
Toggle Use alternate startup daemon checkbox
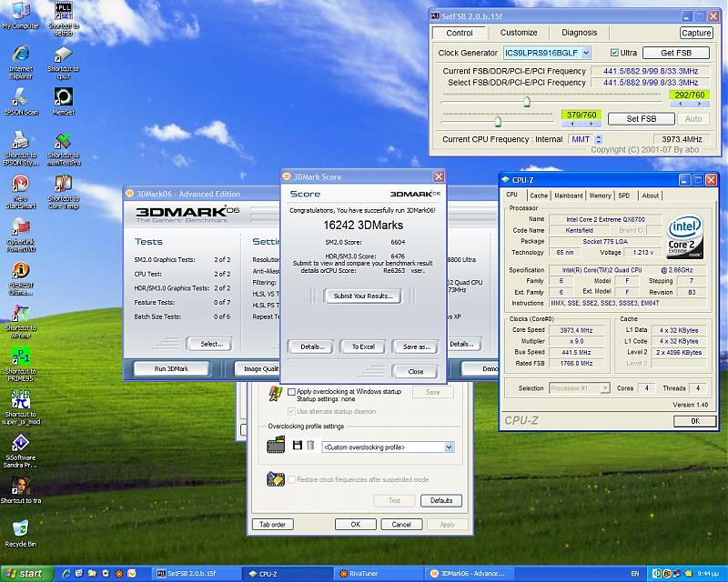[x=291, y=412]
